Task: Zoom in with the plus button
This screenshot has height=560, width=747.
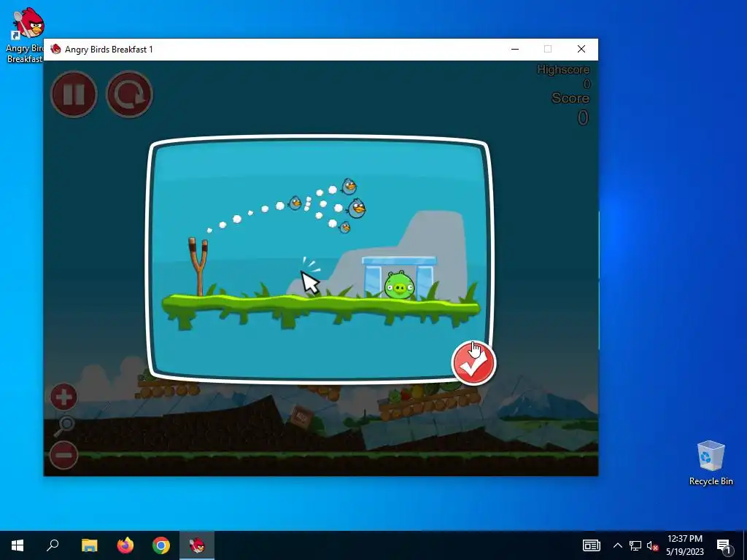Action: point(63,397)
